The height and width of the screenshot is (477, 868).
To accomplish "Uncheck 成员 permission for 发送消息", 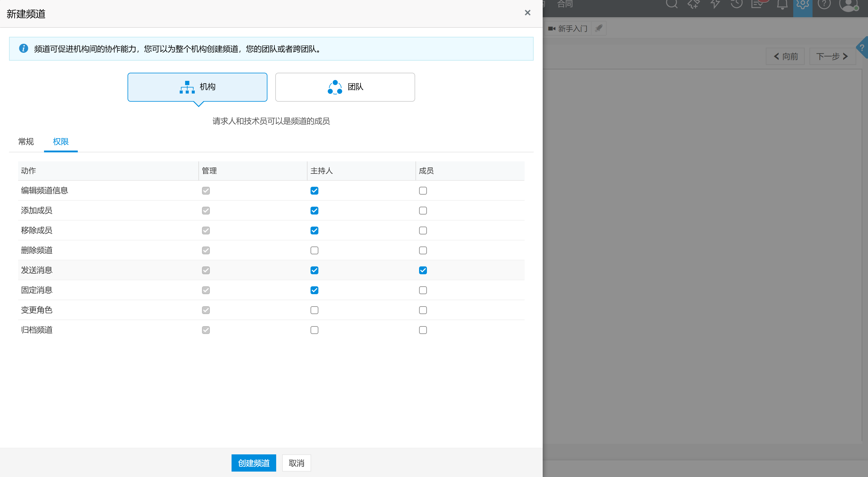I will 423,270.
